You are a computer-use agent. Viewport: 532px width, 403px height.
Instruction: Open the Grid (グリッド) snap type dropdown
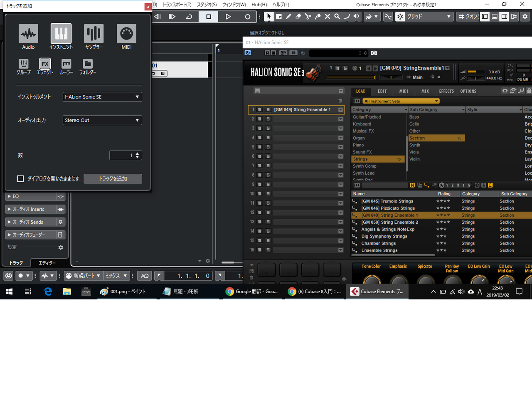click(x=429, y=17)
